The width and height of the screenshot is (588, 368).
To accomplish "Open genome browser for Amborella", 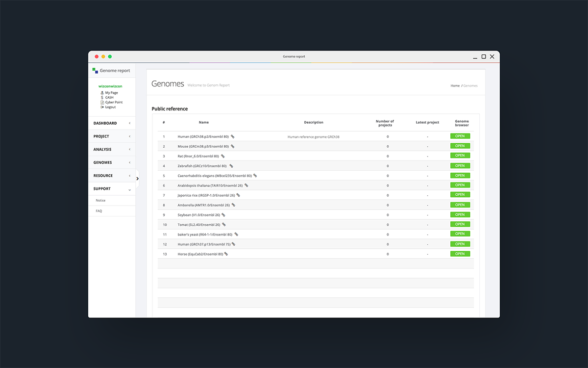I will click(x=460, y=205).
